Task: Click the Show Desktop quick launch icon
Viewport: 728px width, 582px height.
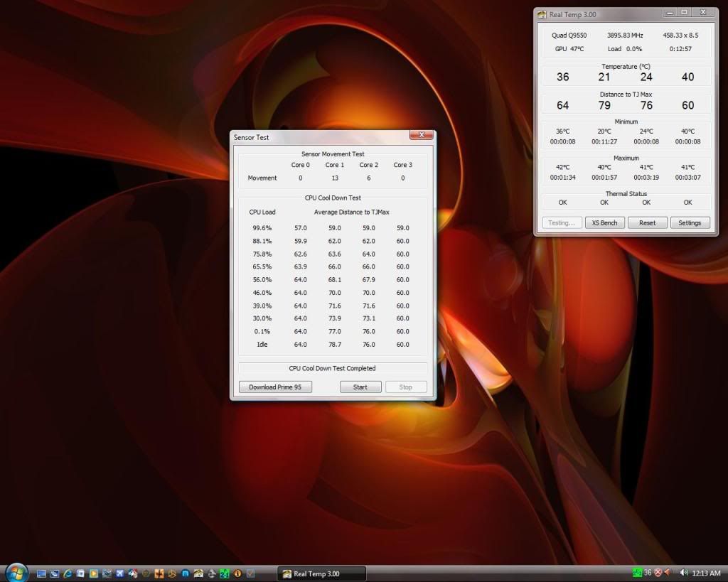Action: tap(41, 573)
